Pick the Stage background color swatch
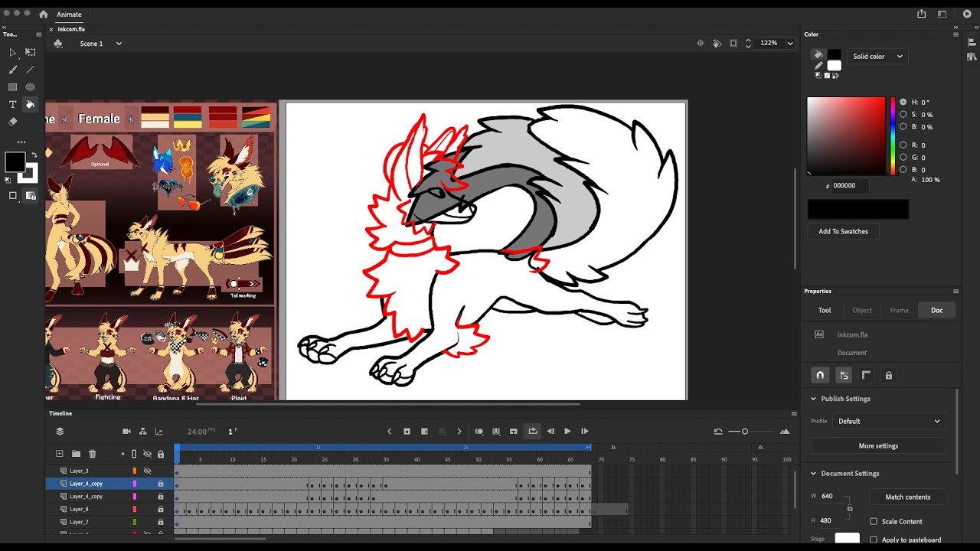980x551 pixels. [847, 540]
